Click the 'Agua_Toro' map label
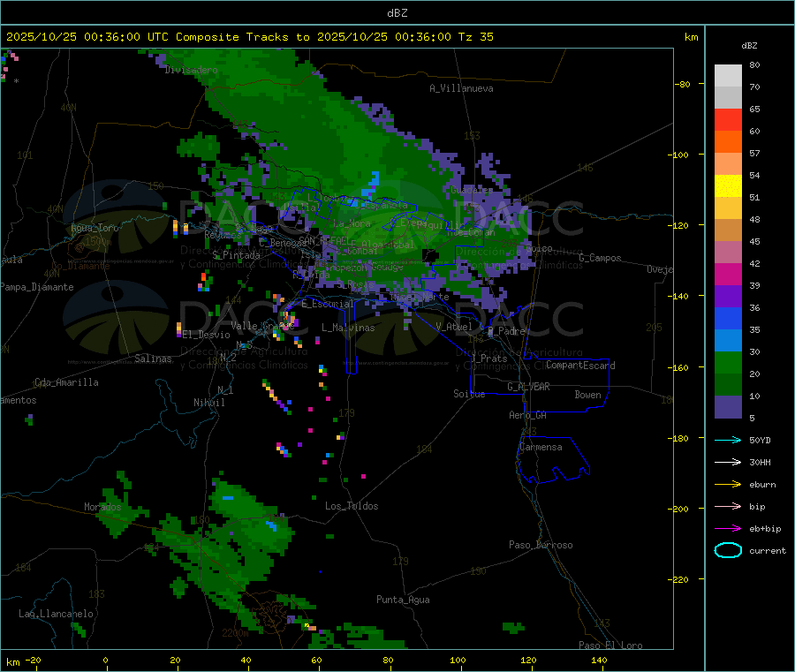This screenshot has width=795, height=672. click(x=95, y=228)
